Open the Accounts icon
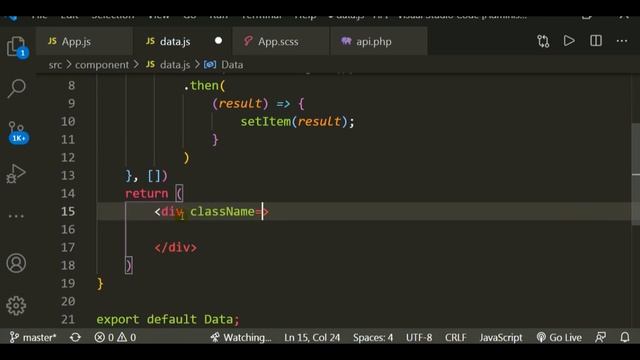The height and width of the screenshot is (360, 640). 16,263
